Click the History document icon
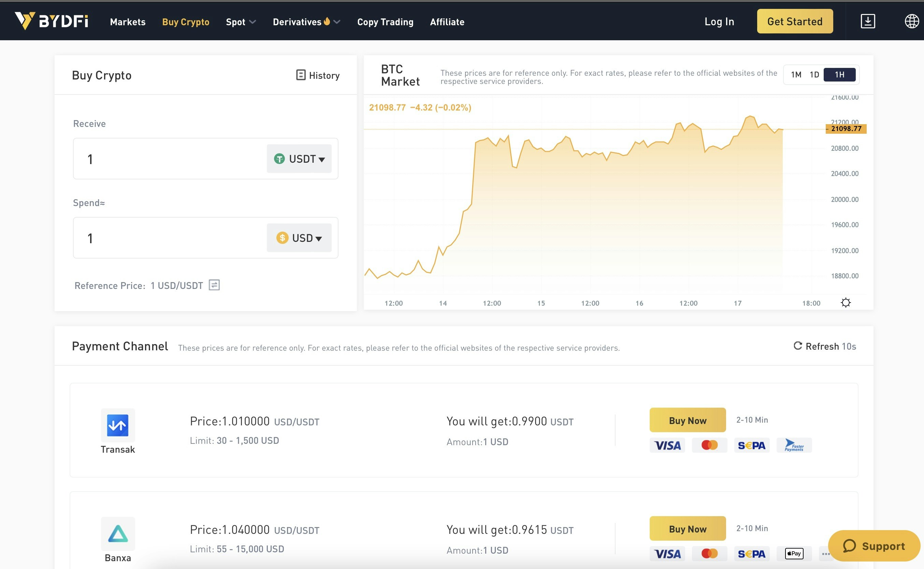924x569 pixels. (301, 75)
